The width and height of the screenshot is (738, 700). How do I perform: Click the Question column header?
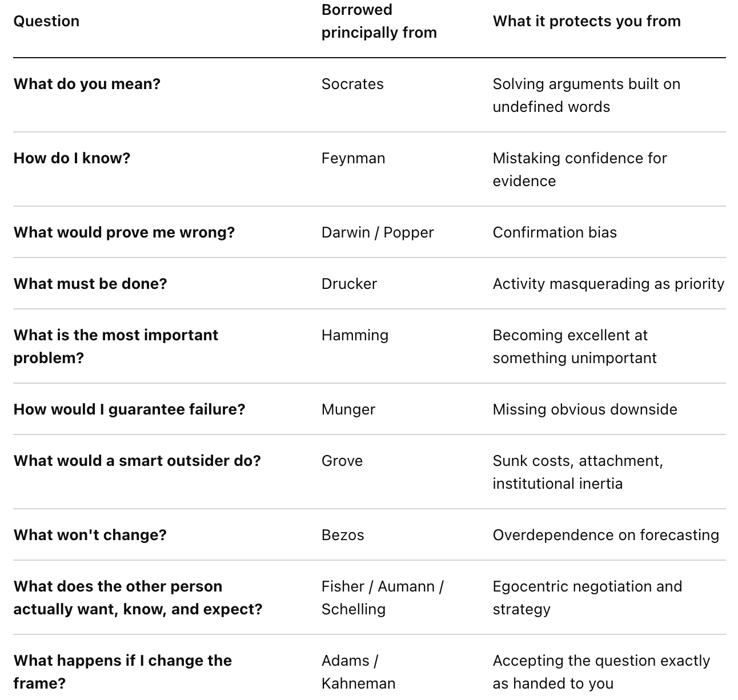click(46, 22)
